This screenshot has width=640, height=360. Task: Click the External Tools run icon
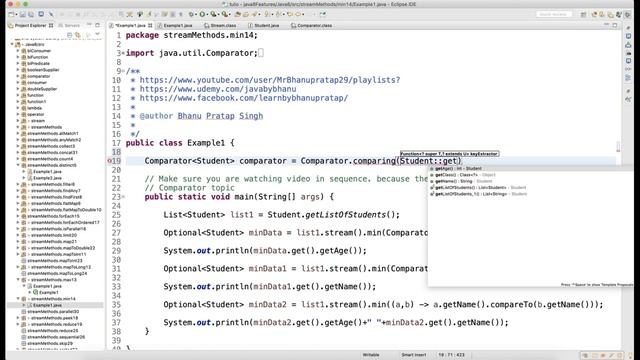pos(225,14)
